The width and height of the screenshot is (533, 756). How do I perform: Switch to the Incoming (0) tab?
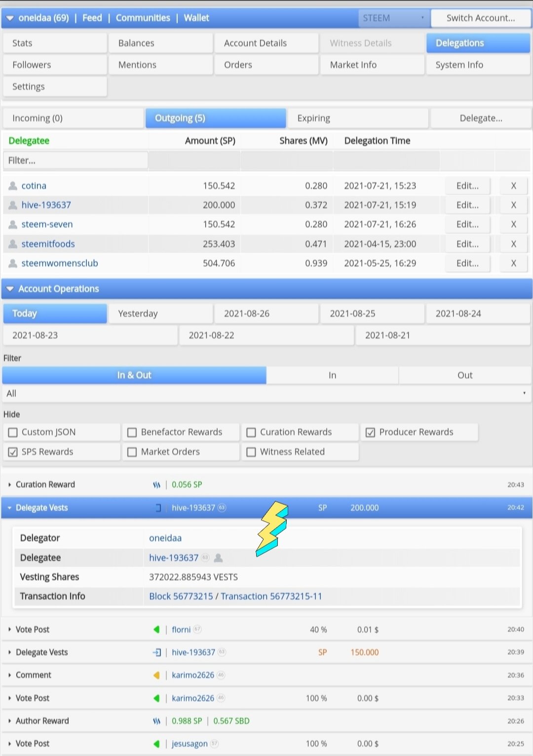click(x=73, y=118)
